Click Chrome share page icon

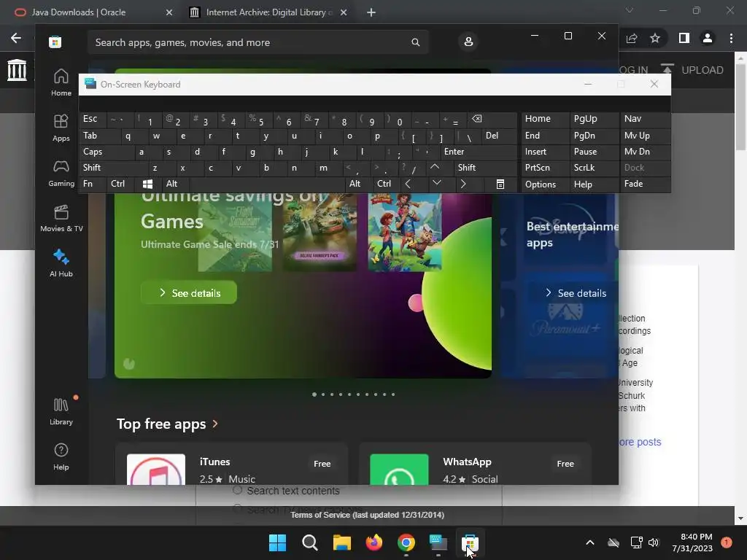pos(632,38)
